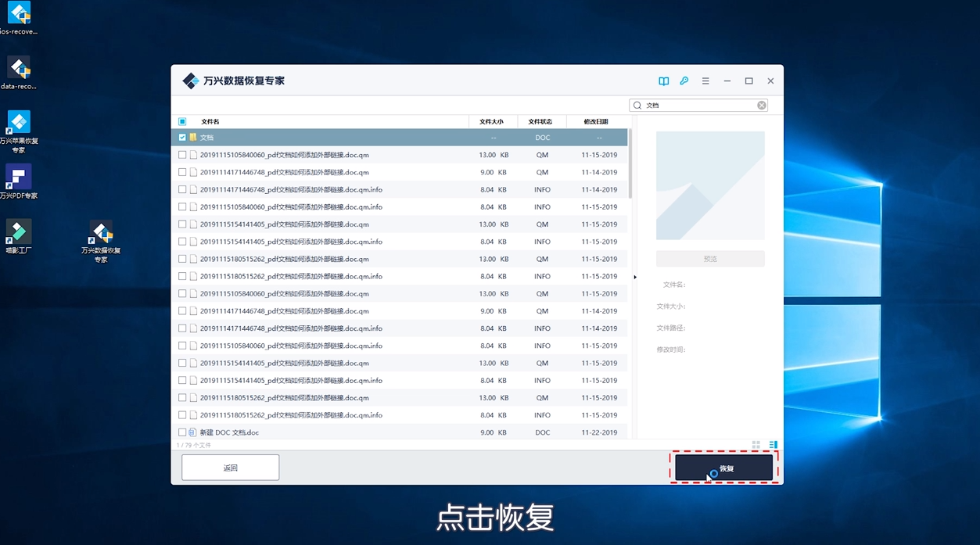Click 万兴数据恢复专家 title text in window

coord(243,81)
